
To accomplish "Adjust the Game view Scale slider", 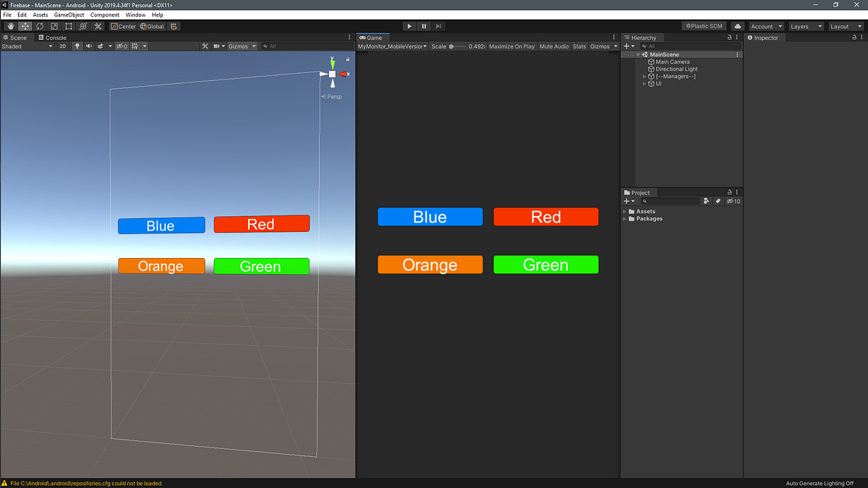I will (x=458, y=46).
